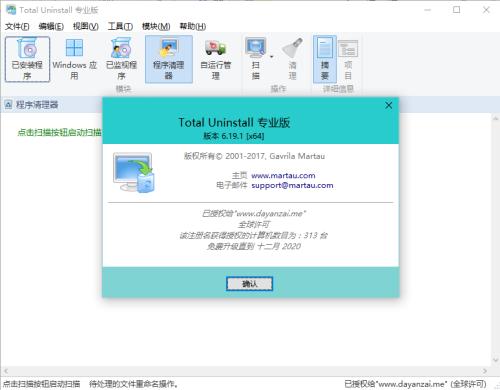Image resolution: width=500 pixels, height=390 pixels.
Task: Open the 视图(V) menu
Action: [x=86, y=26]
